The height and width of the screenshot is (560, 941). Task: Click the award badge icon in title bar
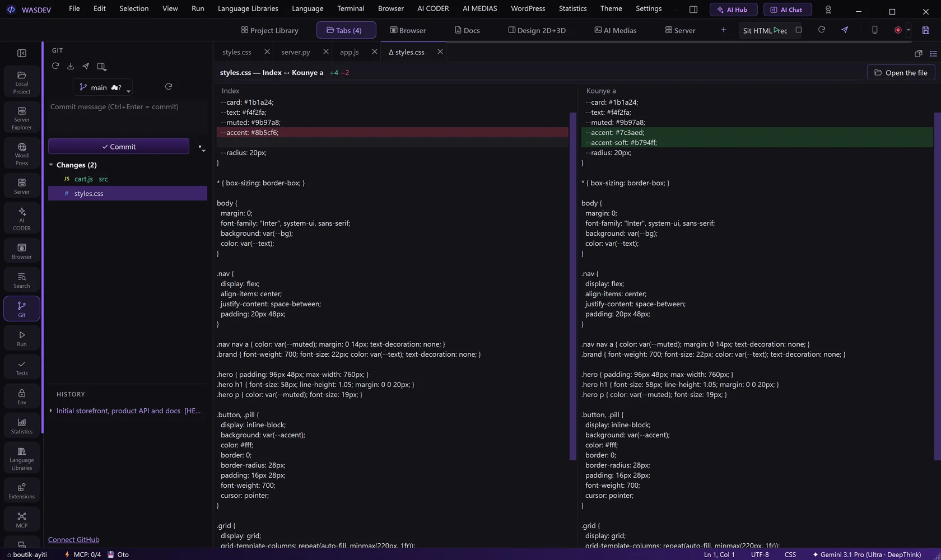[828, 10]
